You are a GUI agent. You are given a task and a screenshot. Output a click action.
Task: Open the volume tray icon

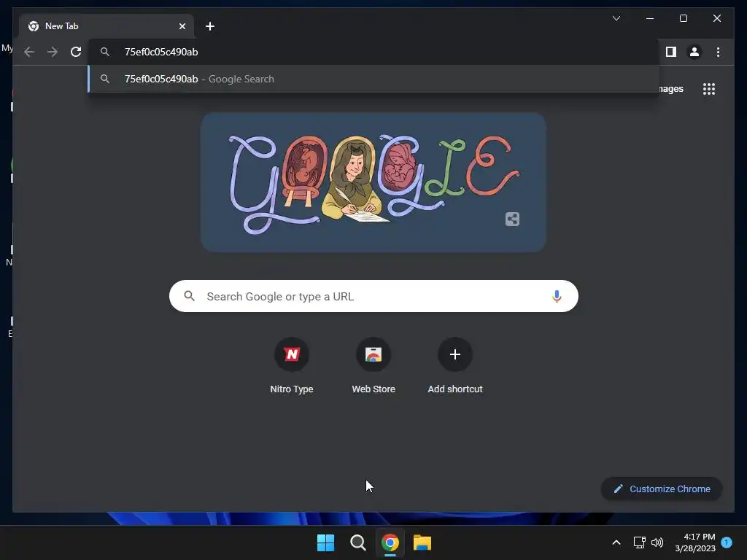pyautogui.click(x=657, y=542)
